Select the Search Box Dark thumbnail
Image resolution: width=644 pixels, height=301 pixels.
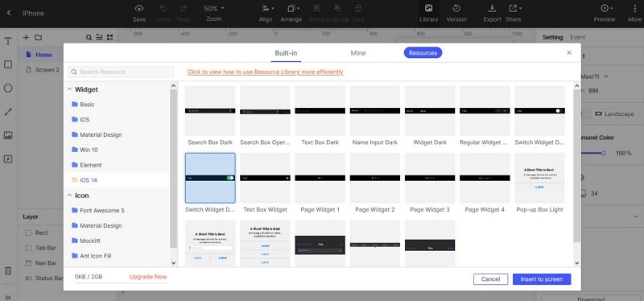(x=210, y=110)
